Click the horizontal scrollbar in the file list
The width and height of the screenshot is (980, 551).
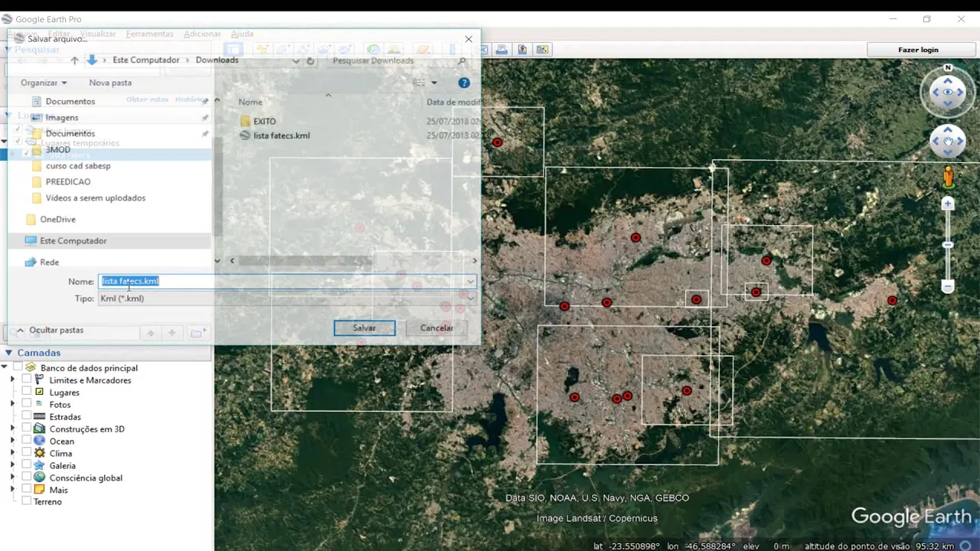pyautogui.click(x=305, y=261)
